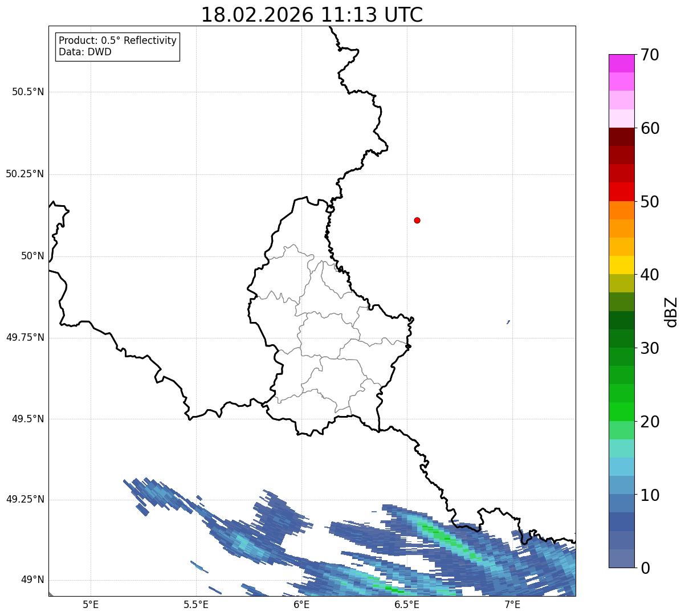Click the red dot location marker
This screenshot has height=616, width=685.
(417, 220)
